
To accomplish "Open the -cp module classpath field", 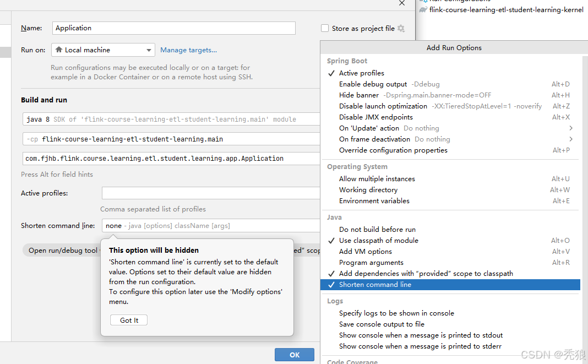I will point(171,139).
